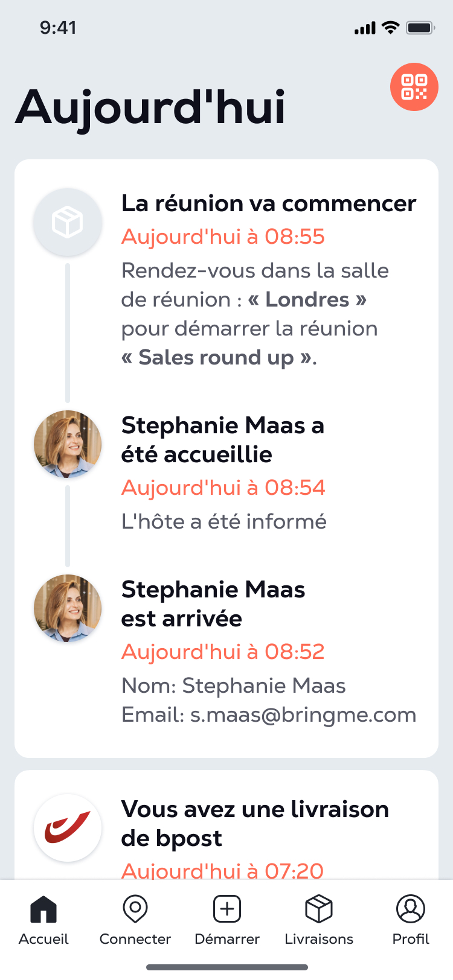The width and height of the screenshot is (453, 980).
Task: Select Stephanie Maas avatar beside 'a été accueillie'
Action: point(68,444)
